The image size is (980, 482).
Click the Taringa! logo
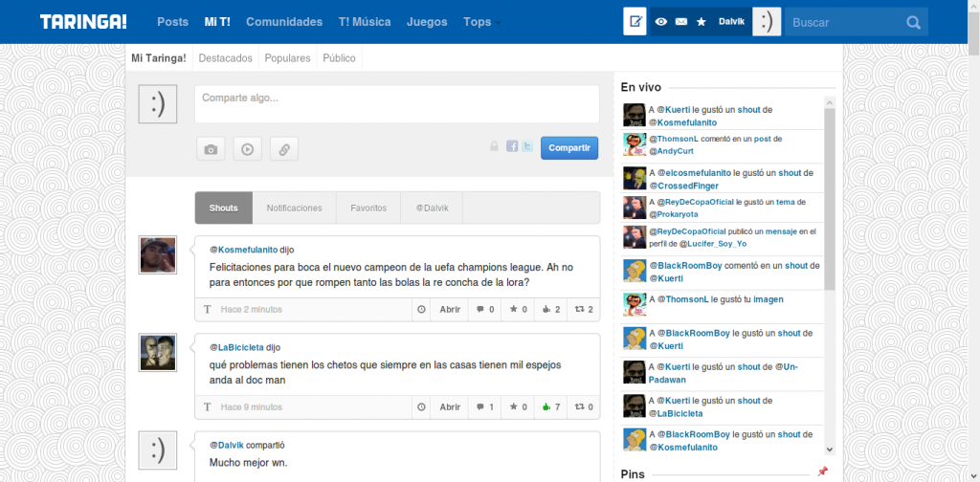click(83, 22)
